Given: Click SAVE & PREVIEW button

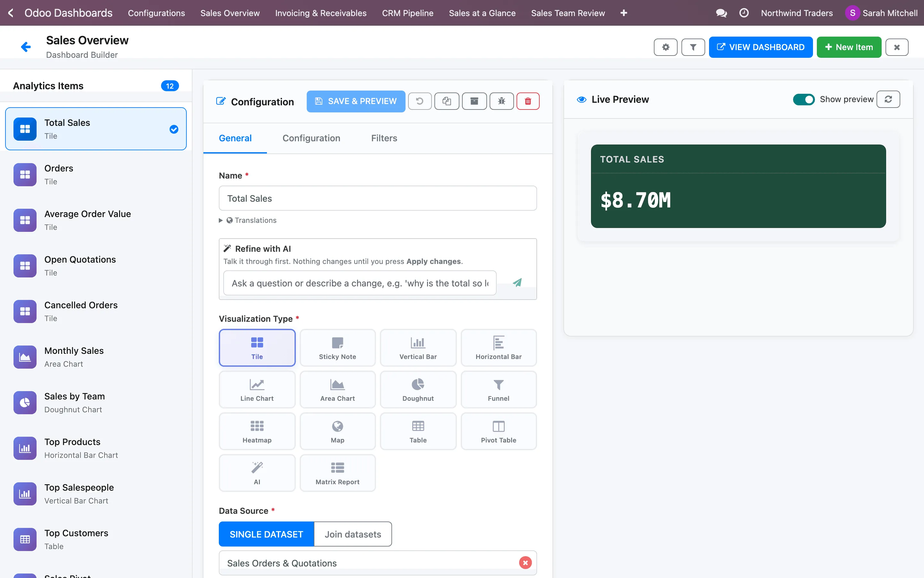Looking at the screenshot, I should pyautogui.click(x=356, y=101).
